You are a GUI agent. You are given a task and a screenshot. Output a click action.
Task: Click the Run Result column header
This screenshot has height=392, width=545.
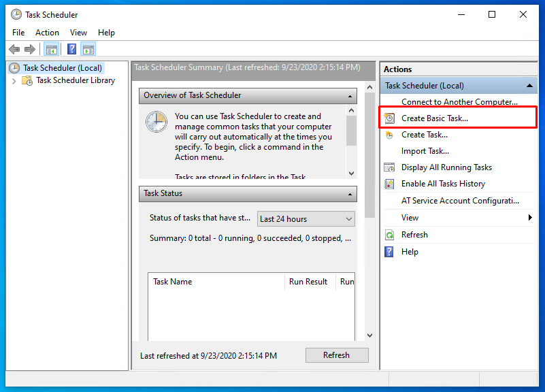pos(310,282)
